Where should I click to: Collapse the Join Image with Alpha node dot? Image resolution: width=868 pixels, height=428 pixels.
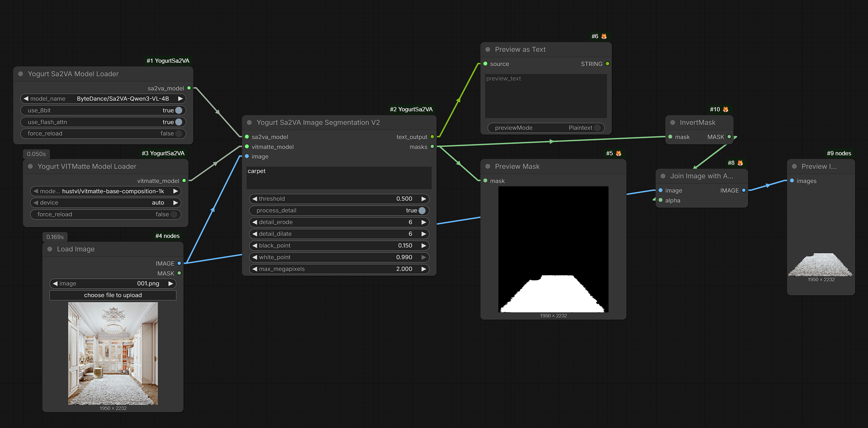(x=663, y=176)
